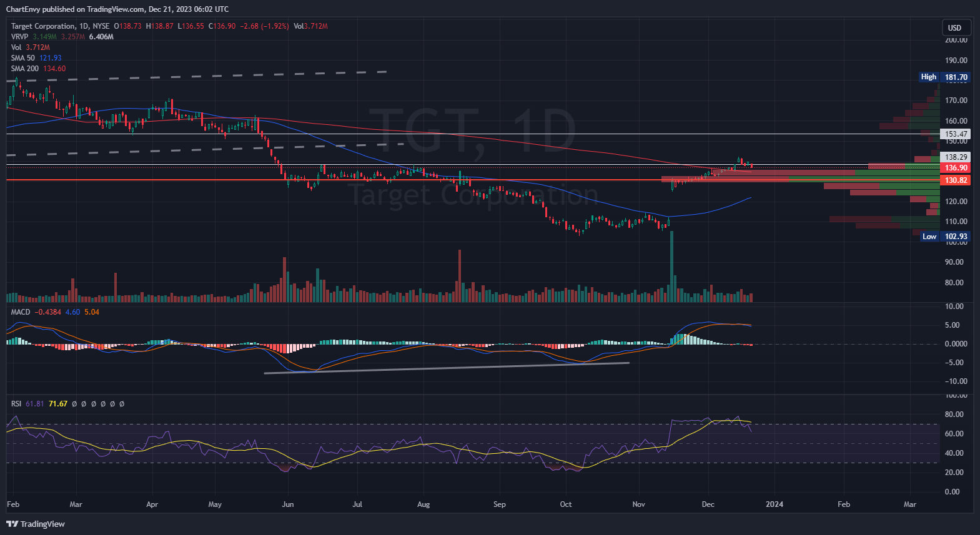This screenshot has width=980, height=535.
Task: Click the change value -2.68 (-1.92%)
Action: 265,26
